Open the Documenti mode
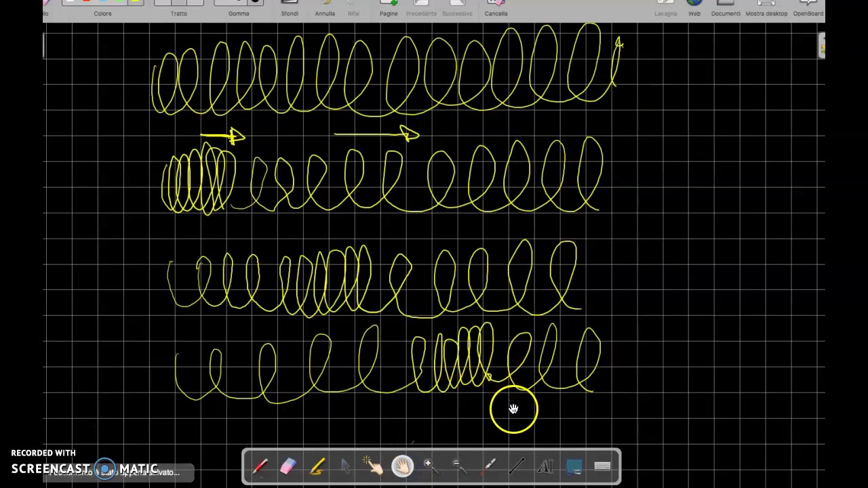Image resolution: width=868 pixels, height=488 pixels. pyautogui.click(x=726, y=9)
